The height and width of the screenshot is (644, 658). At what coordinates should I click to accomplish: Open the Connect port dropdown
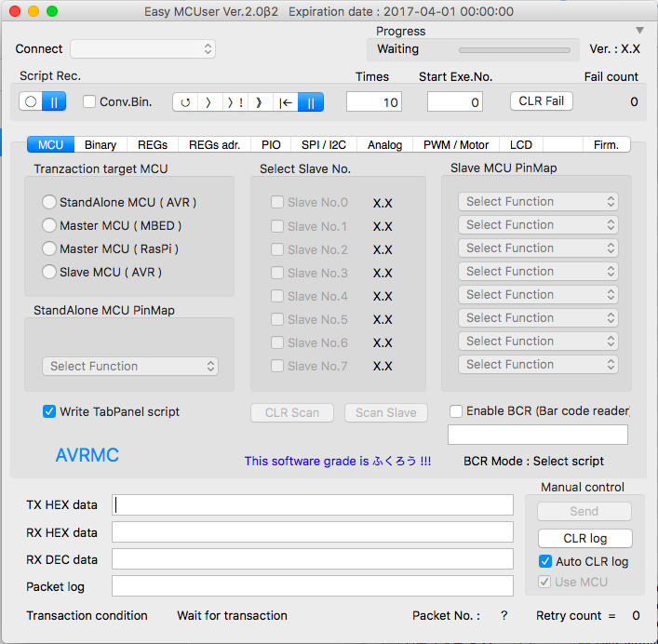tap(142, 49)
